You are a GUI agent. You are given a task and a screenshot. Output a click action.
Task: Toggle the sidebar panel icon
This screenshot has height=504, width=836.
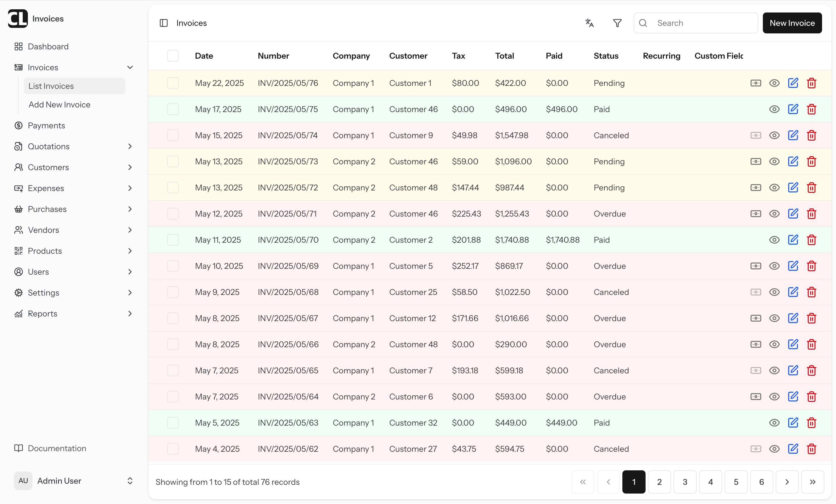pyautogui.click(x=163, y=23)
